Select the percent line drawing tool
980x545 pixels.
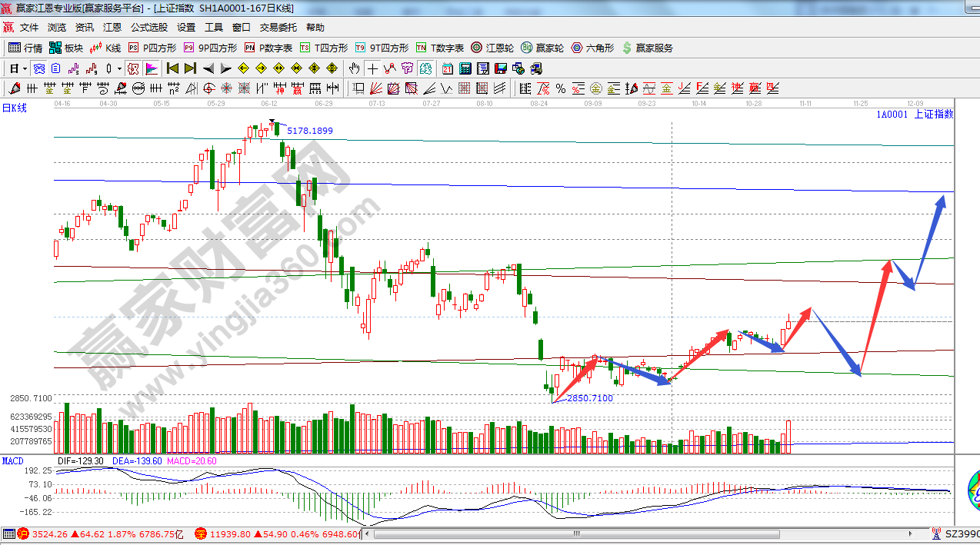click(x=561, y=88)
